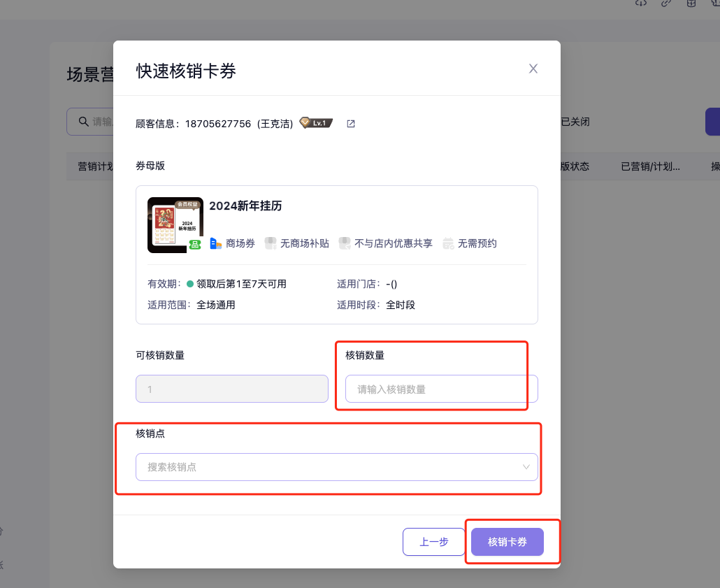Click the 已营销/计划 column header
720x588 pixels.
(x=650, y=166)
